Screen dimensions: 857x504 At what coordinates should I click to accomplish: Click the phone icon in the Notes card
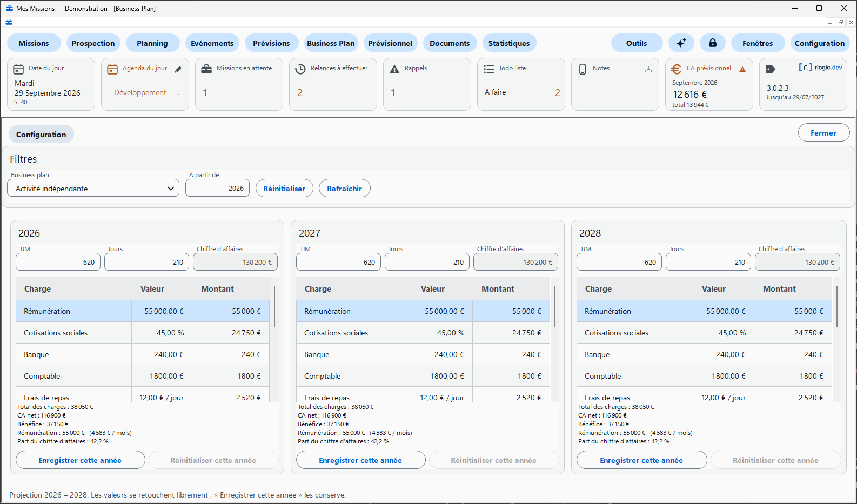583,69
